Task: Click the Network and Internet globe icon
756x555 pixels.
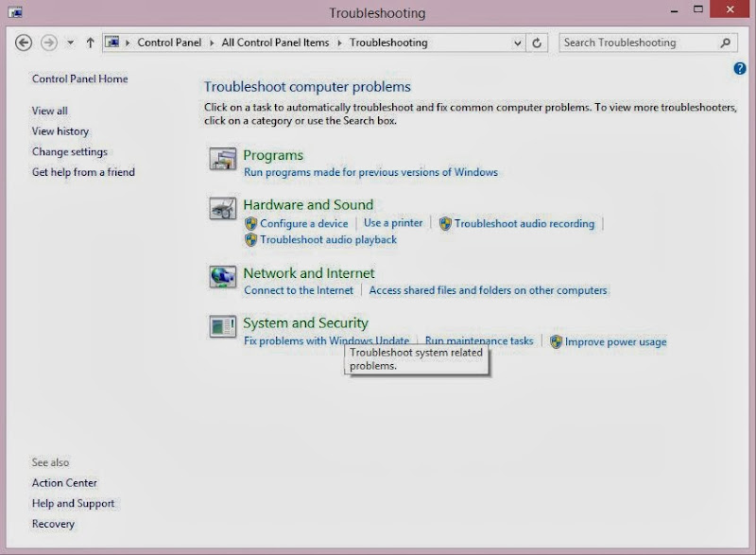Action: point(223,277)
